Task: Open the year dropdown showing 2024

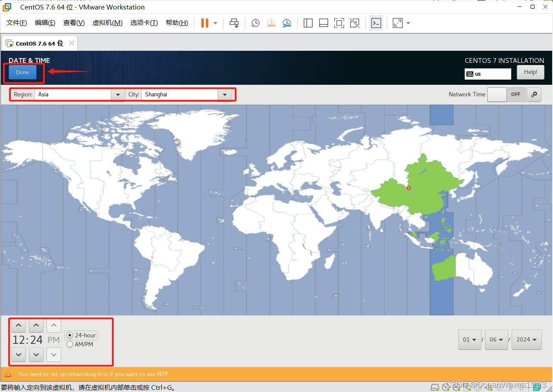Action: (527, 340)
